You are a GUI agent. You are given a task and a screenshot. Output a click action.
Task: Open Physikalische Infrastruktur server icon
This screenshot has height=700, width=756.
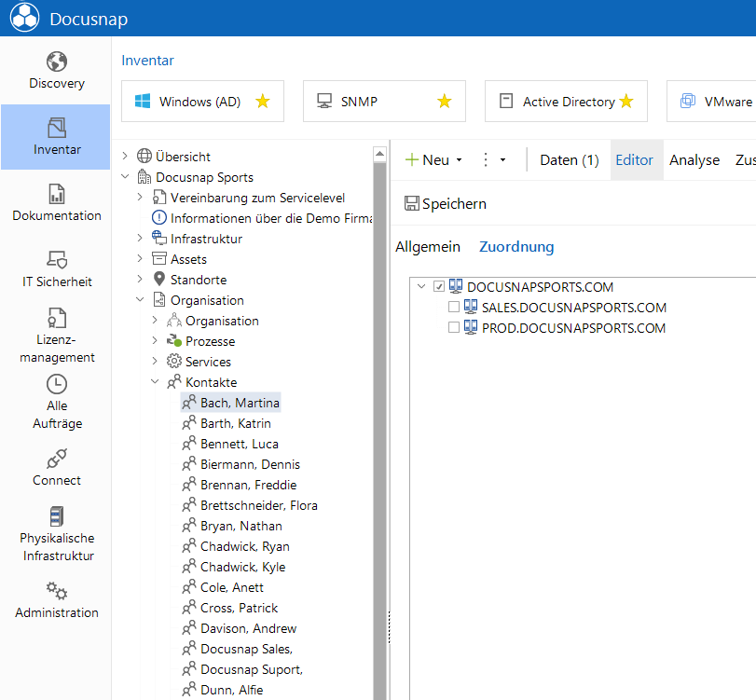tap(57, 516)
